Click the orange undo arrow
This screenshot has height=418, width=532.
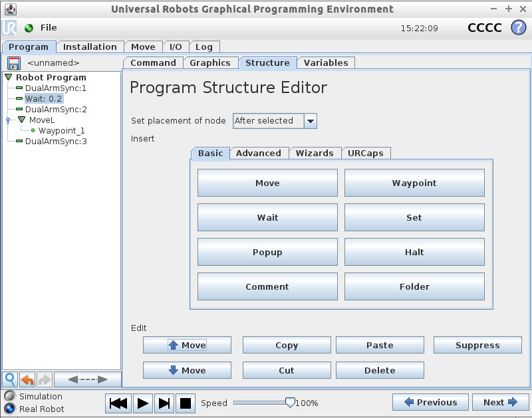click(x=27, y=379)
